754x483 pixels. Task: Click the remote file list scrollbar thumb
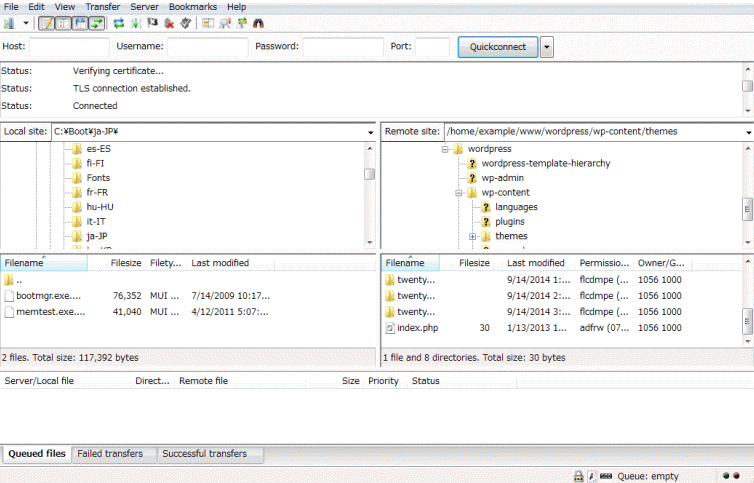(x=747, y=321)
